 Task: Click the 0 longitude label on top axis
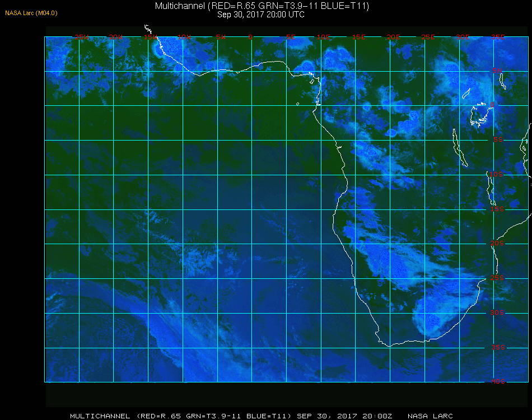coord(250,37)
